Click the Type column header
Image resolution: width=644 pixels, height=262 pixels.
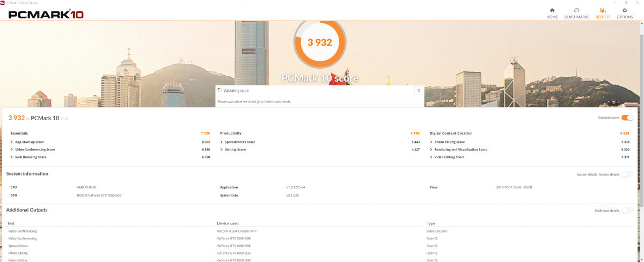[430, 223]
